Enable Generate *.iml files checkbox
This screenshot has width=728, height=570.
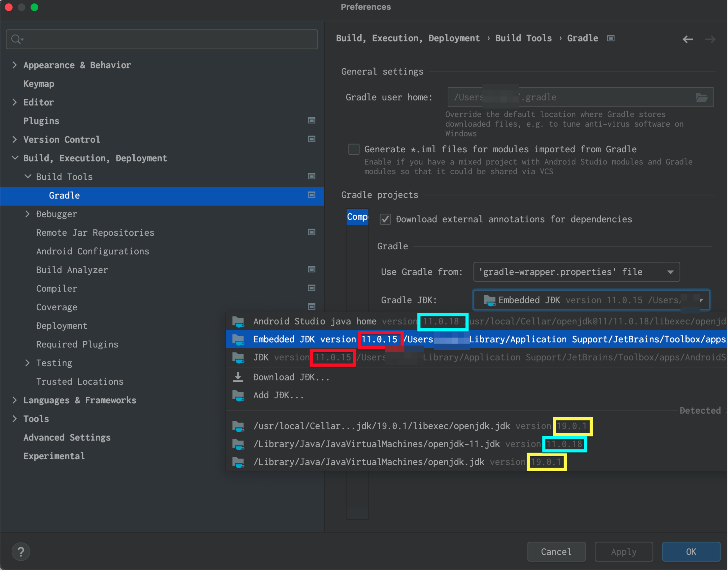pyautogui.click(x=354, y=149)
